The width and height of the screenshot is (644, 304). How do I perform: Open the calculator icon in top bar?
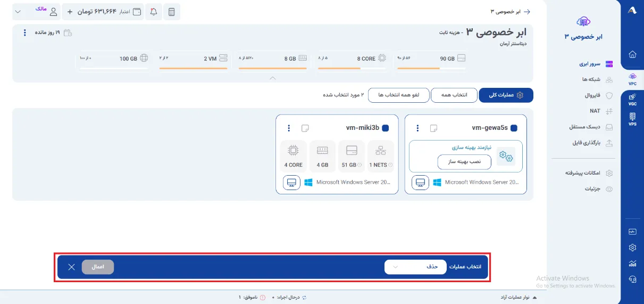click(172, 12)
